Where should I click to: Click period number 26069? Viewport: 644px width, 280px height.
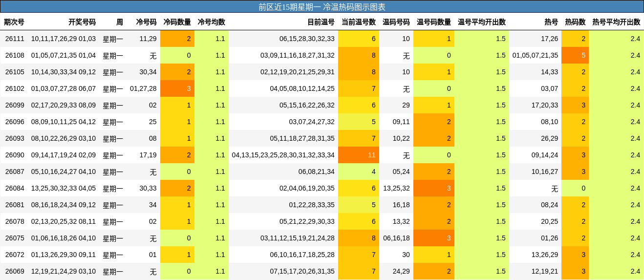(15, 271)
